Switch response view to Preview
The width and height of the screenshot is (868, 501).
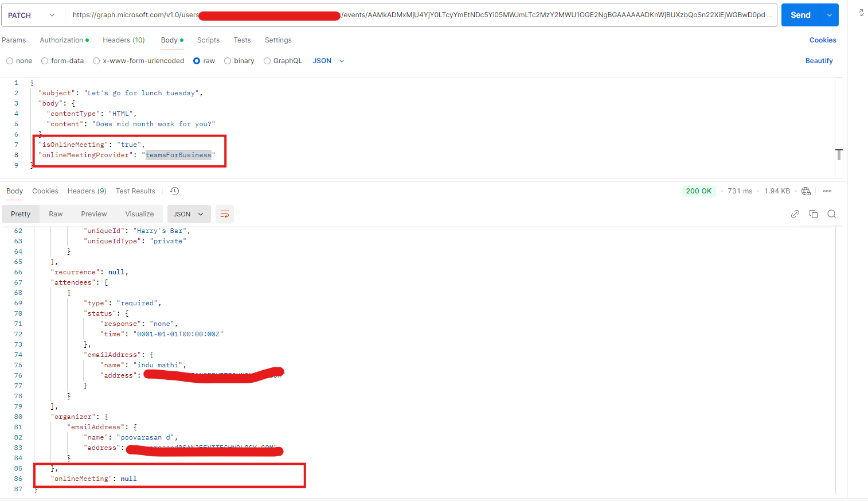tap(93, 213)
